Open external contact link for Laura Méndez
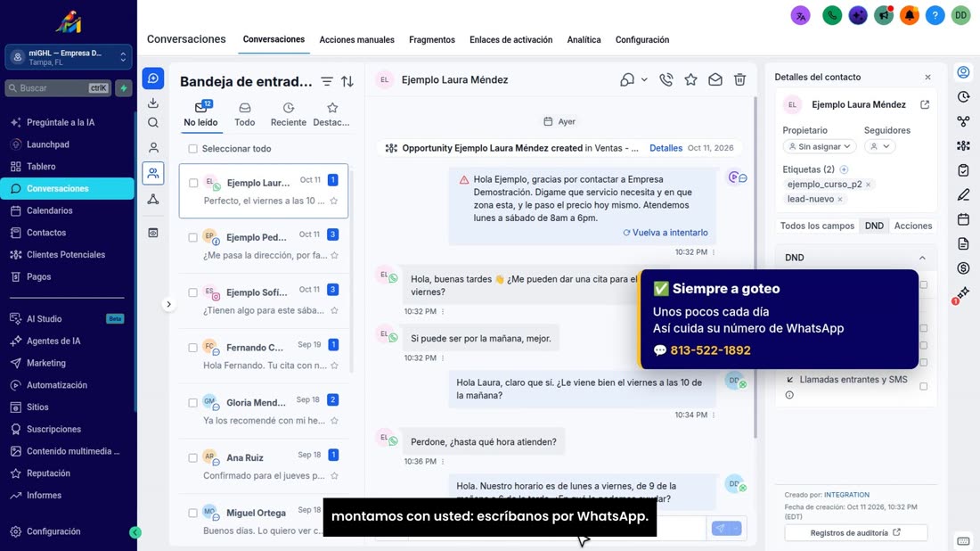Viewport: 980px width, 551px height. tap(925, 104)
